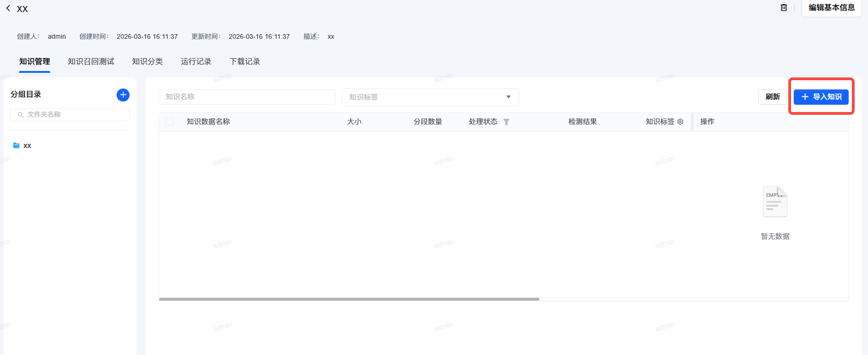Click the 分组目录 heading
The height and width of the screenshot is (355, 868).
(26, 95)
